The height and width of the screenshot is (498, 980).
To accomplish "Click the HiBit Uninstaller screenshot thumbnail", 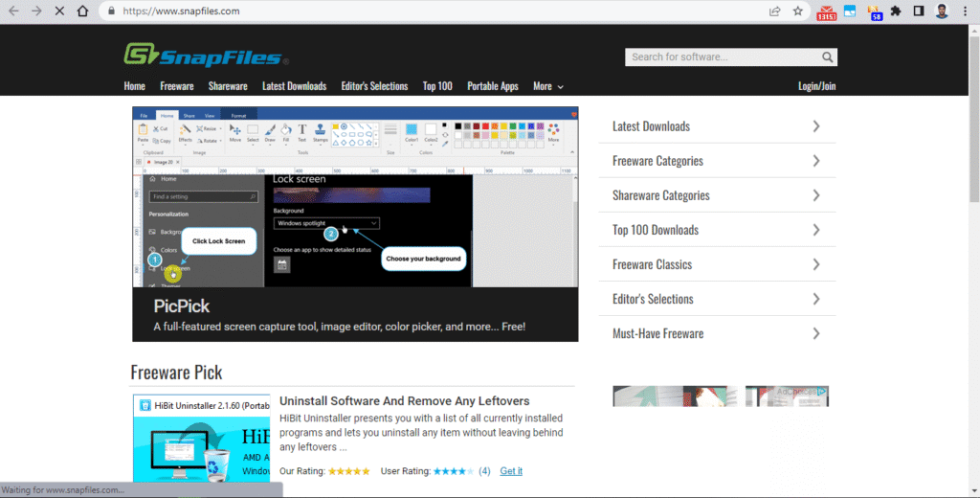I will click(201, 438).
